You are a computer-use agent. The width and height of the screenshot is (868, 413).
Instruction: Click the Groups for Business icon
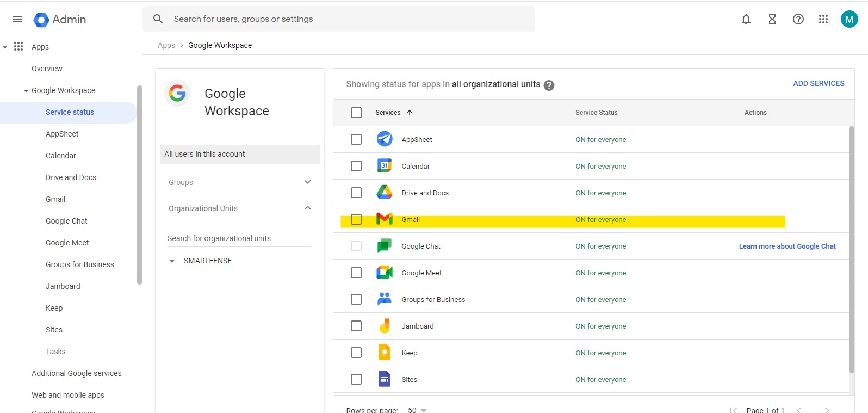click(x=385, y=298)
